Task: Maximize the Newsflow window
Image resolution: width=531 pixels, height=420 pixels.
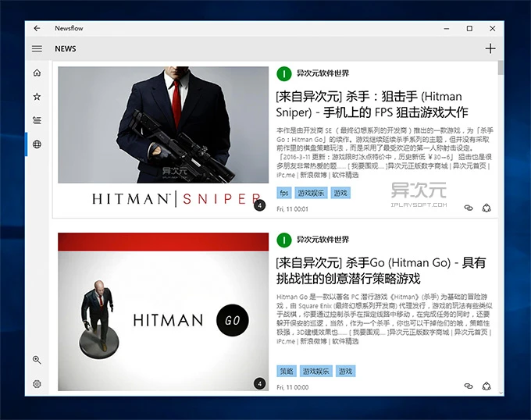Action: click(x=469, y=28)
